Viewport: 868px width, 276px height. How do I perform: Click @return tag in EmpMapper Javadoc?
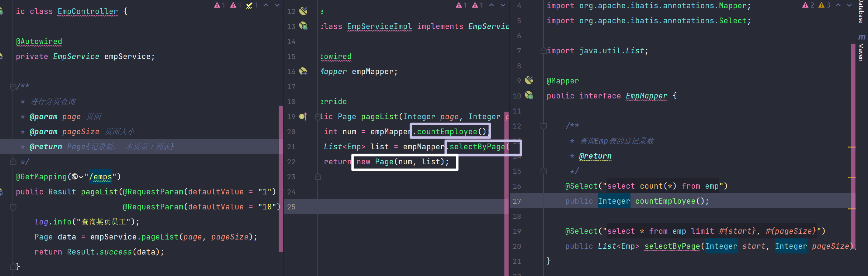595,156
